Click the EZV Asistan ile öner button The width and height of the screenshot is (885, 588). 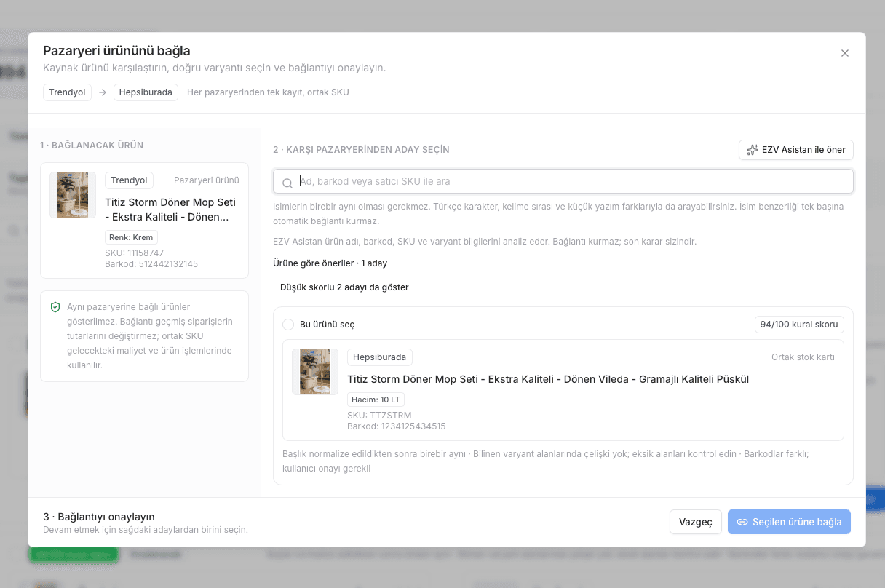click(796, 150)
